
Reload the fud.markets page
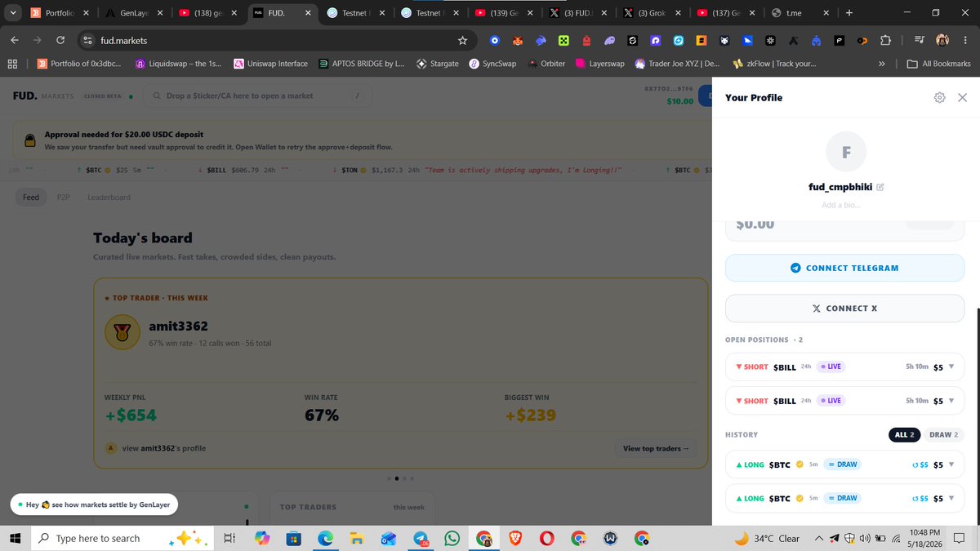[x=60, y=40]
